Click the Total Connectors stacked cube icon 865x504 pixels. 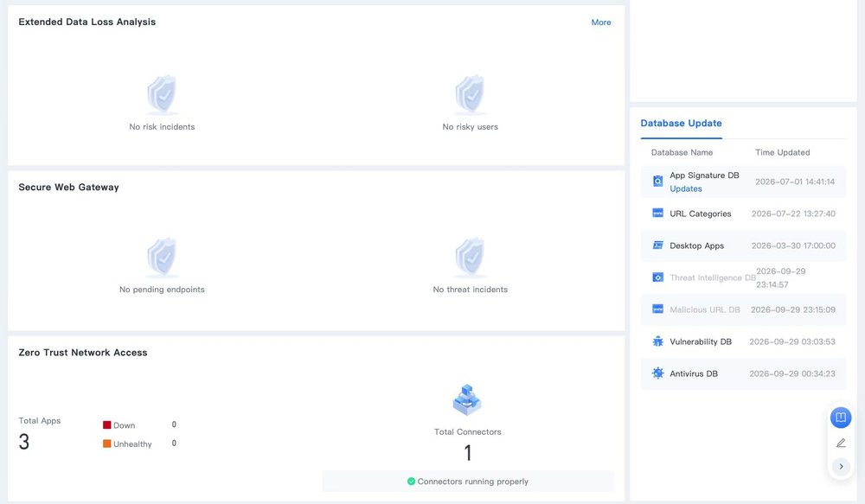tap(467, 400)
